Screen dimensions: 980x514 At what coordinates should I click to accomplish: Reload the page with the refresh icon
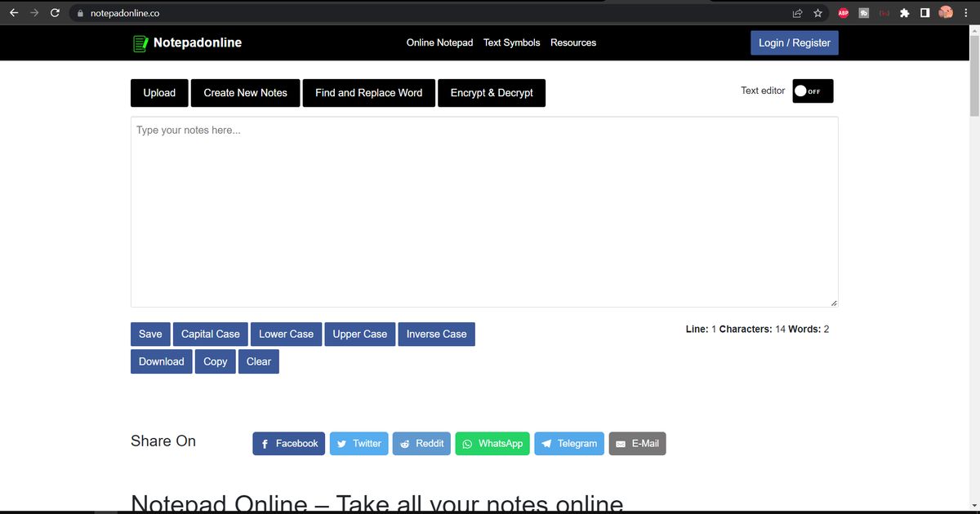pos(55,13)
